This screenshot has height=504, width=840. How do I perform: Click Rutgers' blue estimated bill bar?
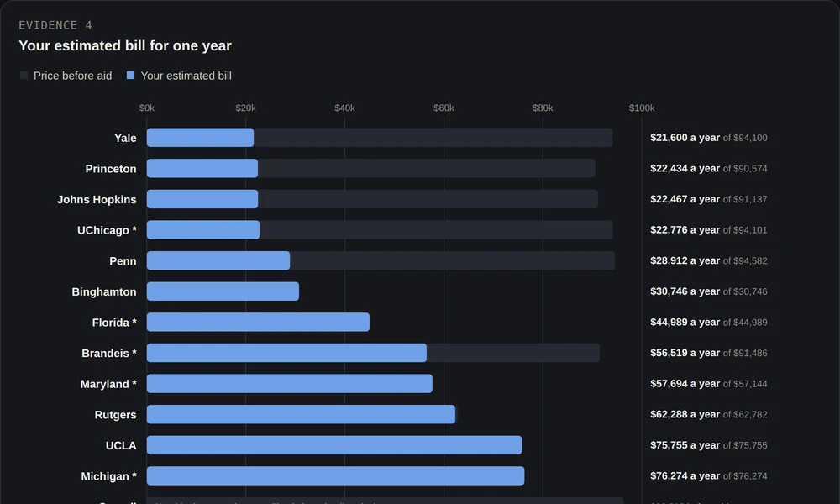[x=301, y=415]
